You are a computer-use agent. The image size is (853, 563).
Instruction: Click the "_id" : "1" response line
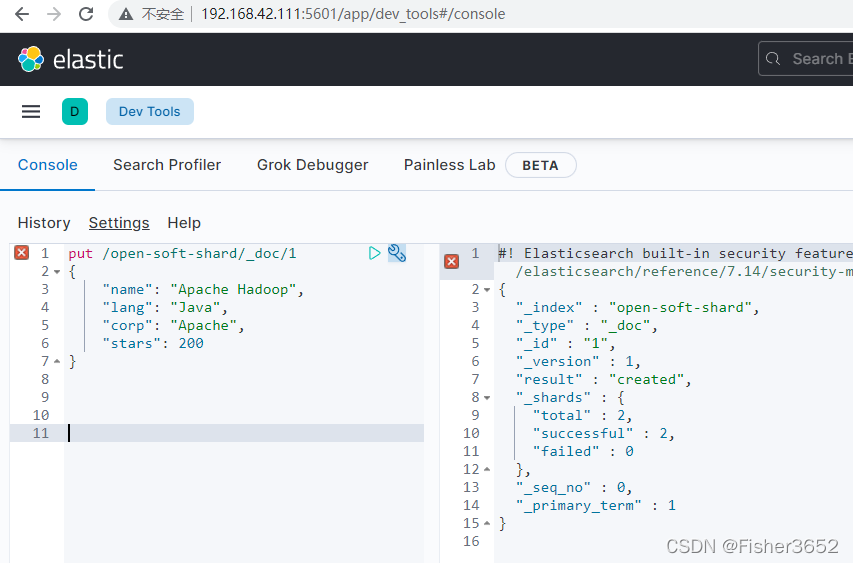click(x=565, y=343)
